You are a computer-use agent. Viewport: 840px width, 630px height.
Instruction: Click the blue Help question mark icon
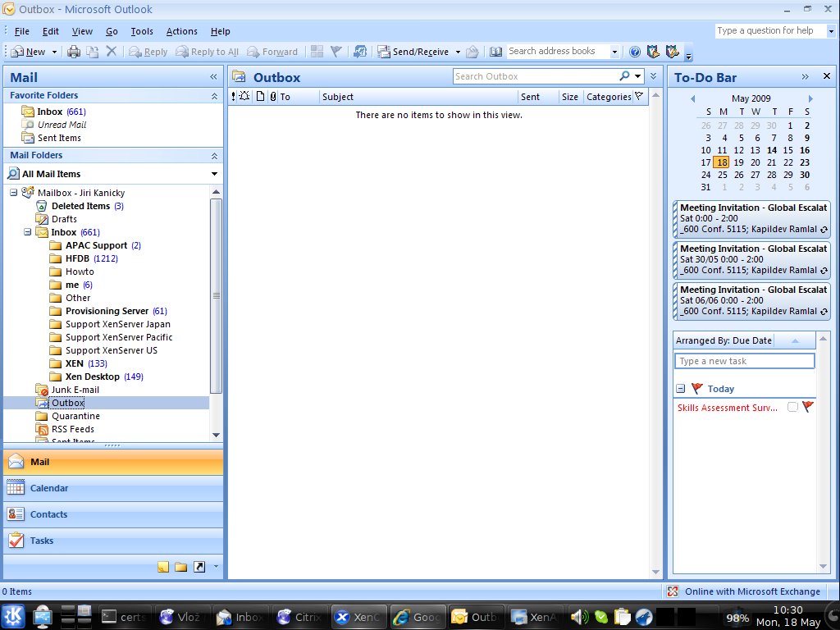click(635, 52)
